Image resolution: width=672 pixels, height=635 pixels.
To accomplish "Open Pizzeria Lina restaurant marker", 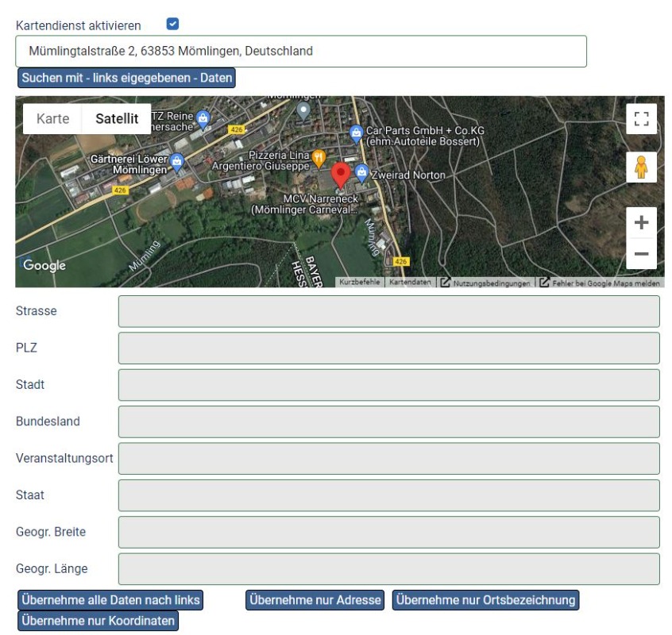I will tap(319, 159).
